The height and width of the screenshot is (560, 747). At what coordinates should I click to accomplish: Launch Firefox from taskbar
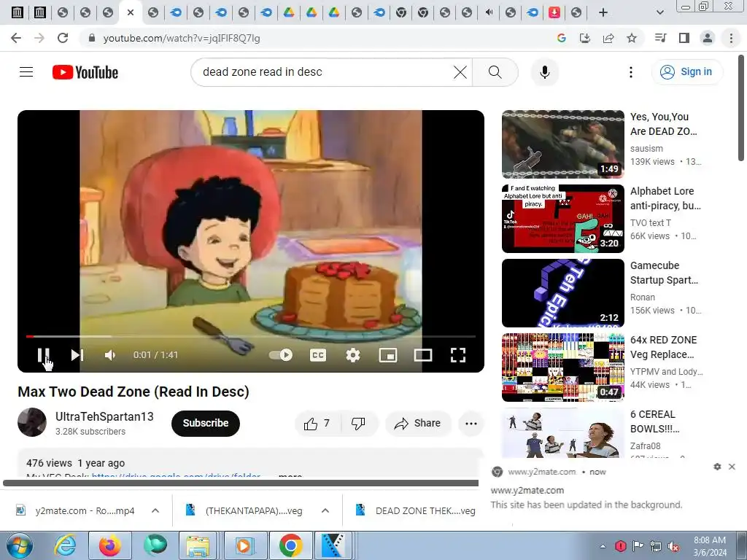pos(110,545)
